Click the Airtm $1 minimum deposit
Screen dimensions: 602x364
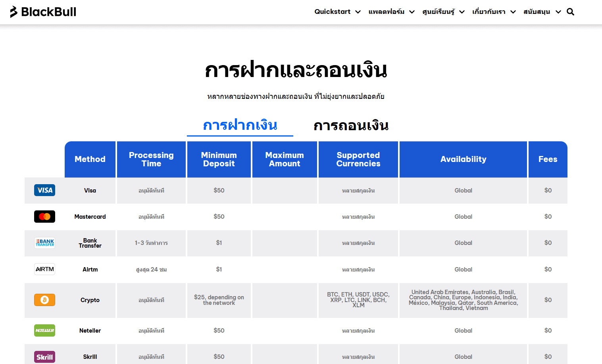(x=219, y=270)
